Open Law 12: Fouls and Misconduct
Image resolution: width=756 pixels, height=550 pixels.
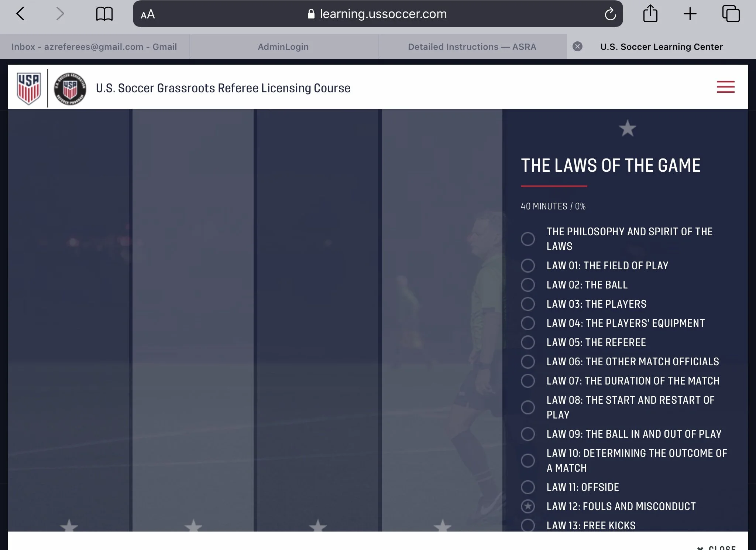(x=621, y=506)
